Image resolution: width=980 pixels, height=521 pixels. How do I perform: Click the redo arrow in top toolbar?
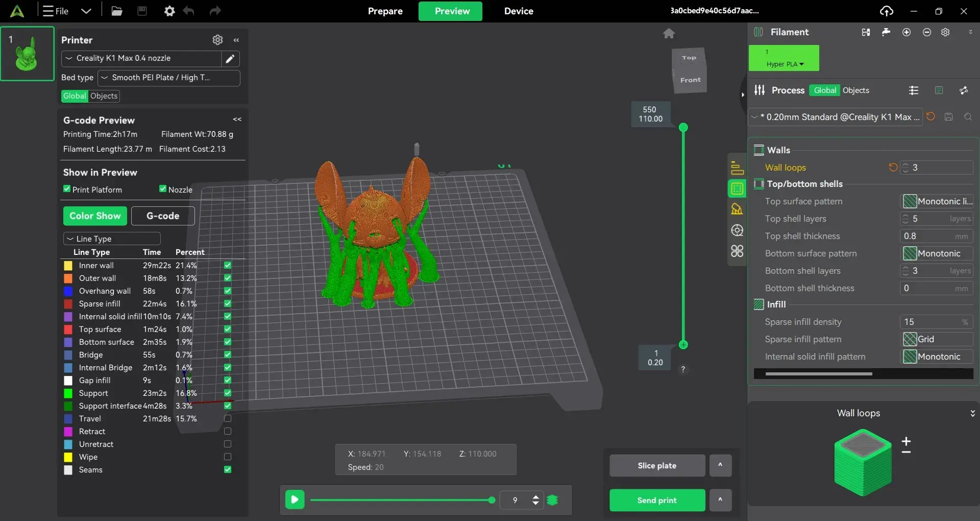(215, 11)
